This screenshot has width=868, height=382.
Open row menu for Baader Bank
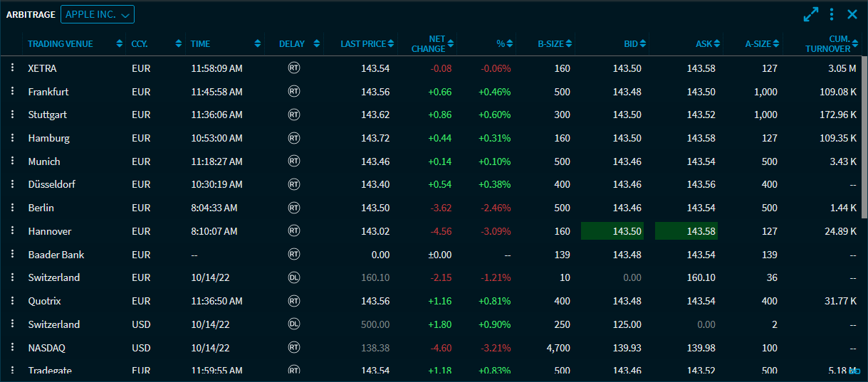click(x=12, y=255)
